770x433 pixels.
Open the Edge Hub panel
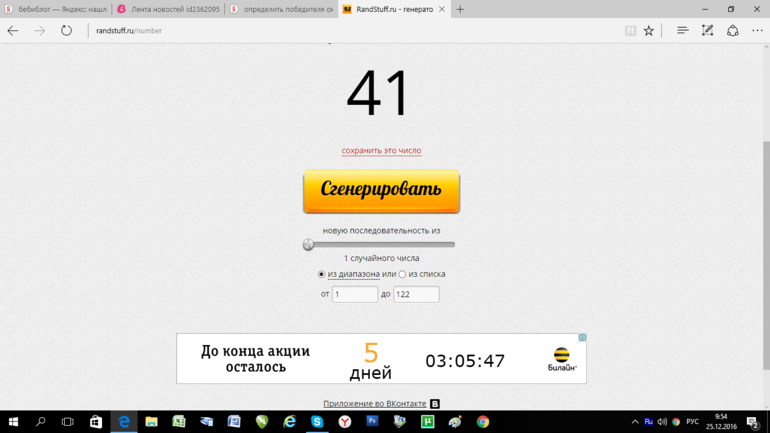click(x=682, y=31)
